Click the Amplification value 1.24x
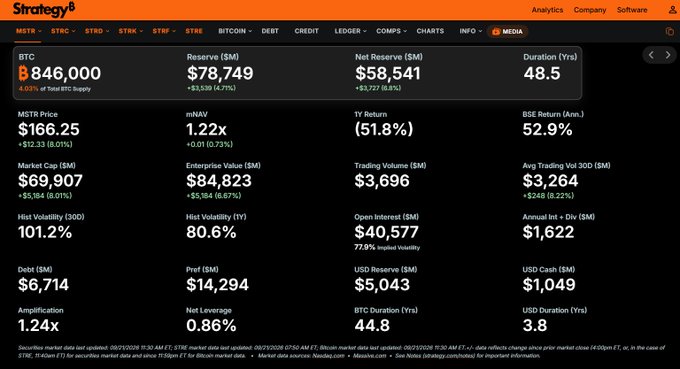Screen dimensions: 680x369 coord(38,325)
